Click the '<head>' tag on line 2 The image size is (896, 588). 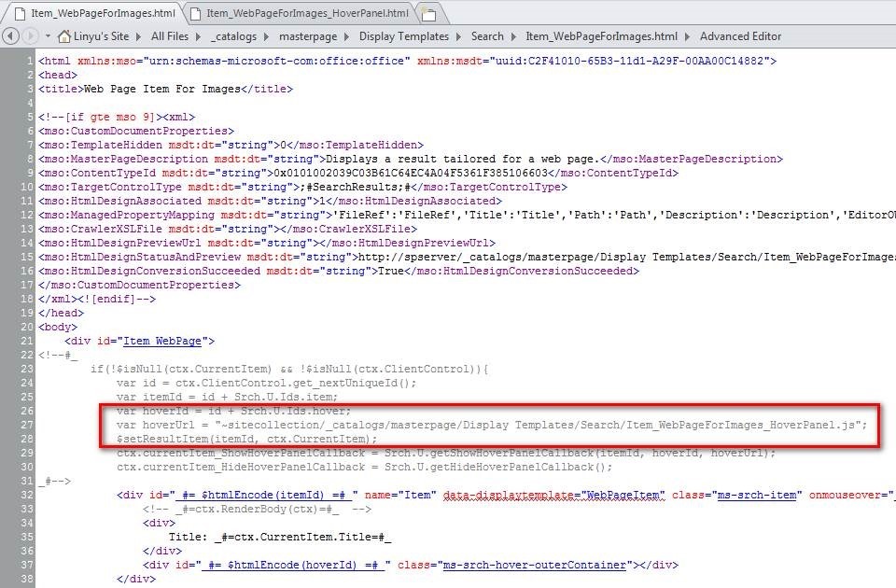click(58, 75)
